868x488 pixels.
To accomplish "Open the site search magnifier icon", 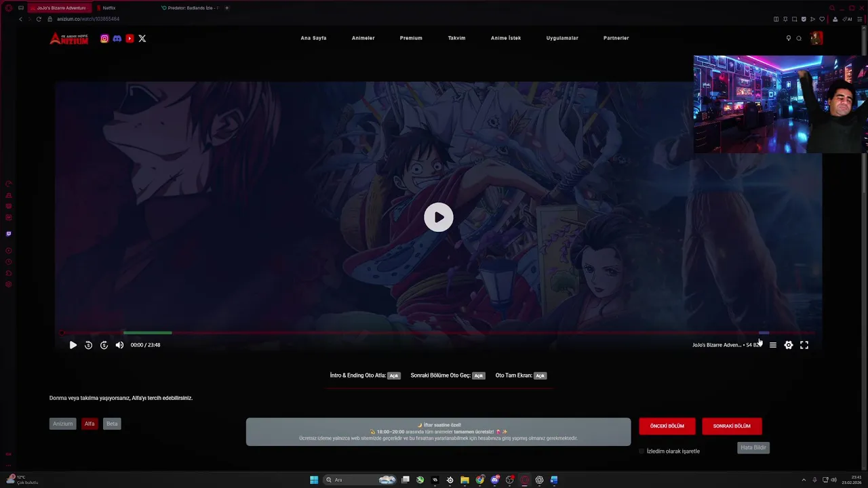I will 799,39.
